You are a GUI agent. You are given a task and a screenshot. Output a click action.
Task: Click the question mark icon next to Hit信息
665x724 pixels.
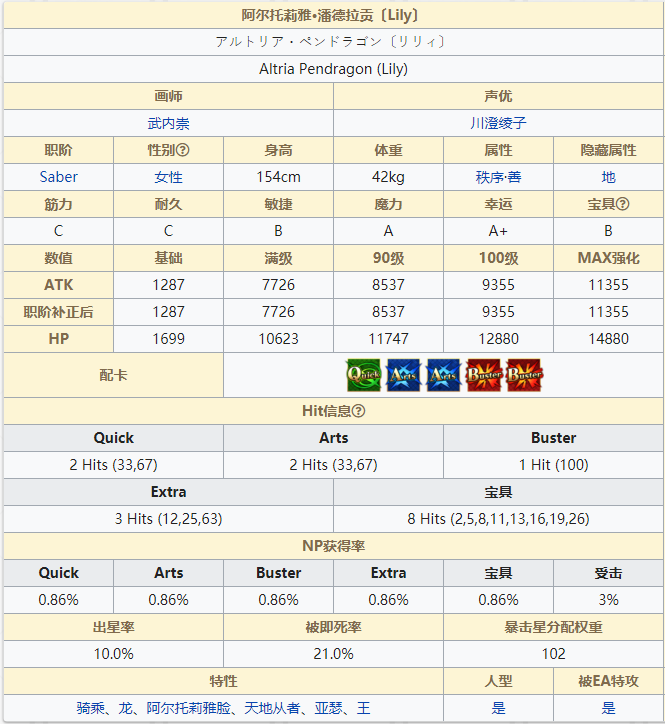(x=359, y=411)
